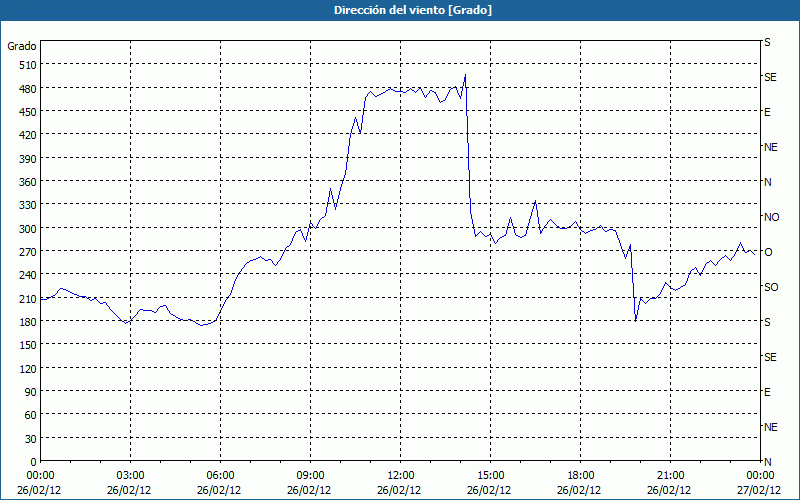Select the 90 degree axis label
The image size is (800, 500).
[x=31, y=392]
